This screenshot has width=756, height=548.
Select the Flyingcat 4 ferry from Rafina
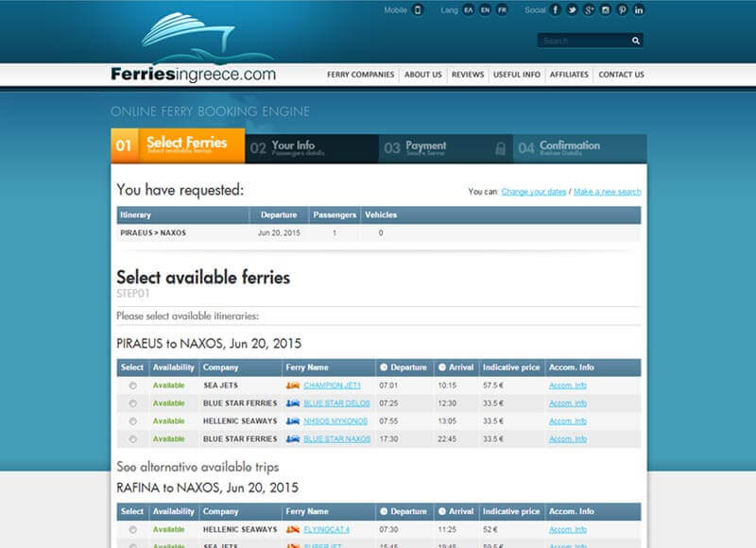pyautogui.click(x=133, y=530)
